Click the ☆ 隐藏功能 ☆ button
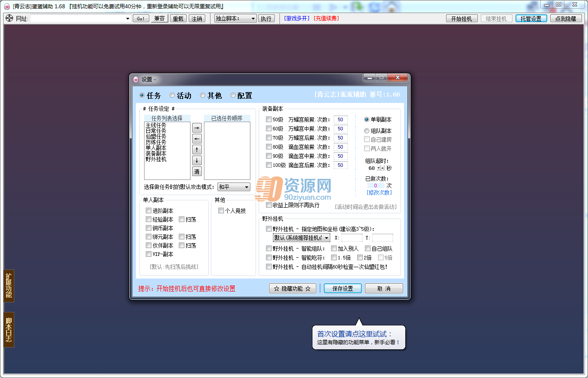The width and height of the screenshot is (588, 378). [292, 288]
